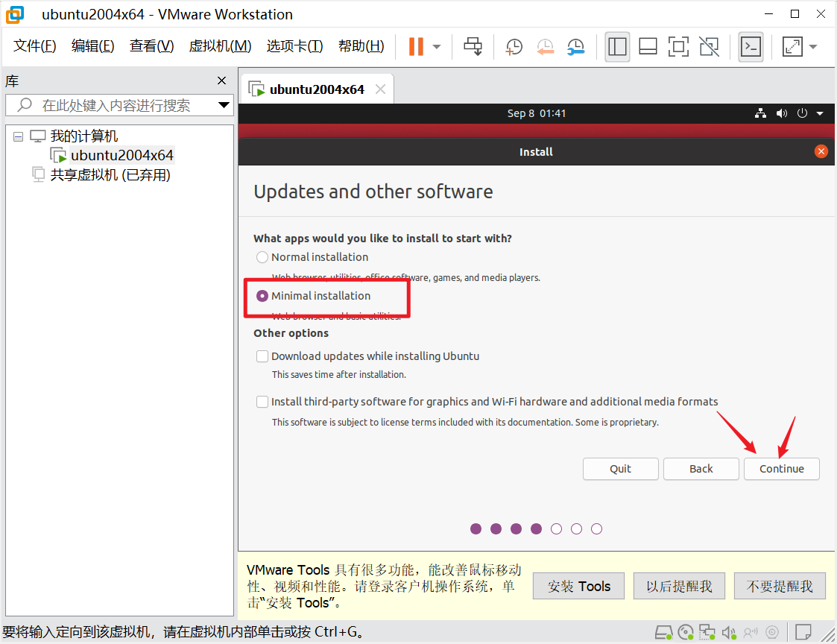The width and height of the screenshot is (837, 644).
Task: Click the revert to snapshot icon
Action: point(545,47)
